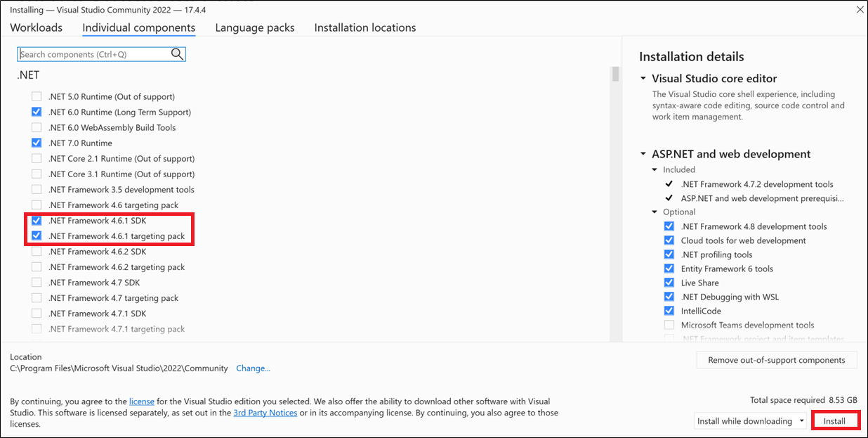Go to Installation locations tab
Image resolution: width=868 pixels, height=438 pixels.
click(365, 27)
